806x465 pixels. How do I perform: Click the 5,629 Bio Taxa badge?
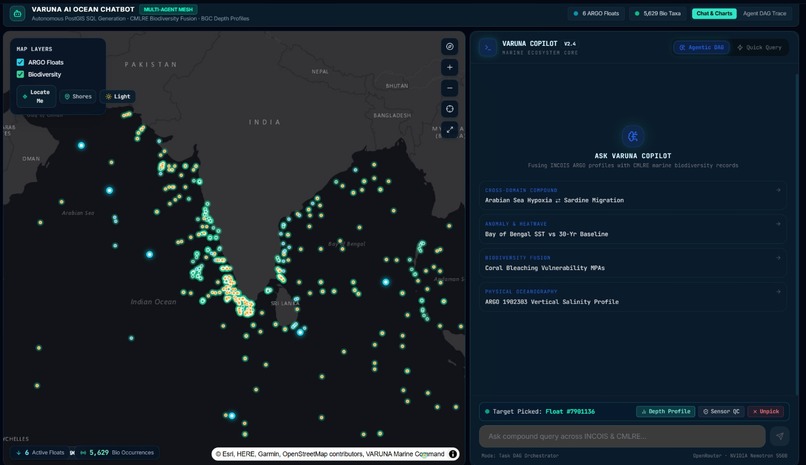(657, 13)
